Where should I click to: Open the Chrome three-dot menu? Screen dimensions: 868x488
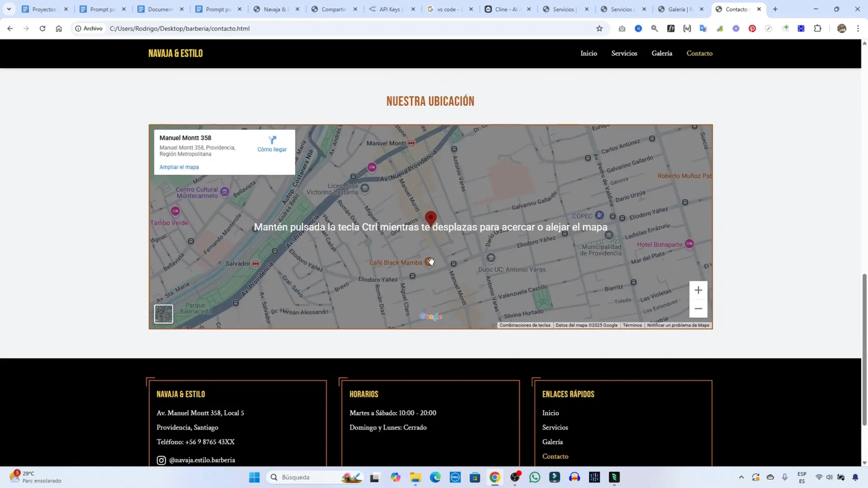(x=858, y=28)
